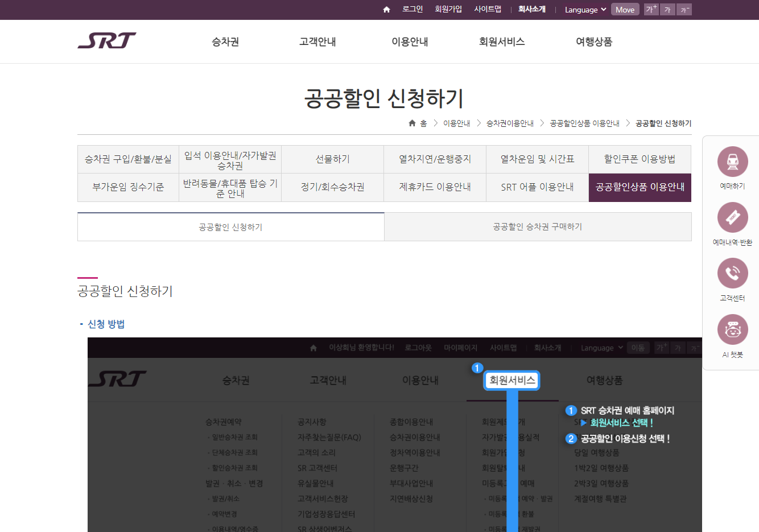Viewport: 759px width, 532px height.
Task: Switch to 공공할인 승차권 구매하기 tab
Action: 538,226
